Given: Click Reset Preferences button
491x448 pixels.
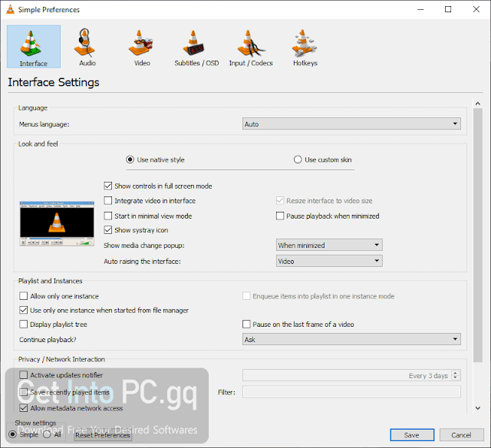Looking at the screenshot, I should (x=103, y=435).
